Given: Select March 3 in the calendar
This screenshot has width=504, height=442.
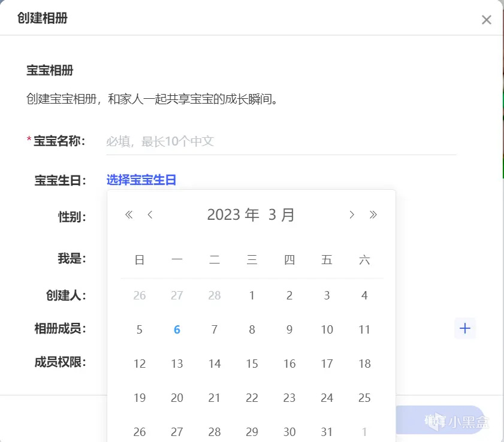Looking at the screenshot, I should pos(327,295).
